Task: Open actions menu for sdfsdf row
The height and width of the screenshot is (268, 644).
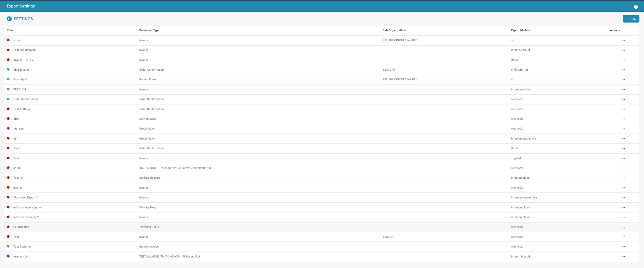Action: (x=623, y=40)
